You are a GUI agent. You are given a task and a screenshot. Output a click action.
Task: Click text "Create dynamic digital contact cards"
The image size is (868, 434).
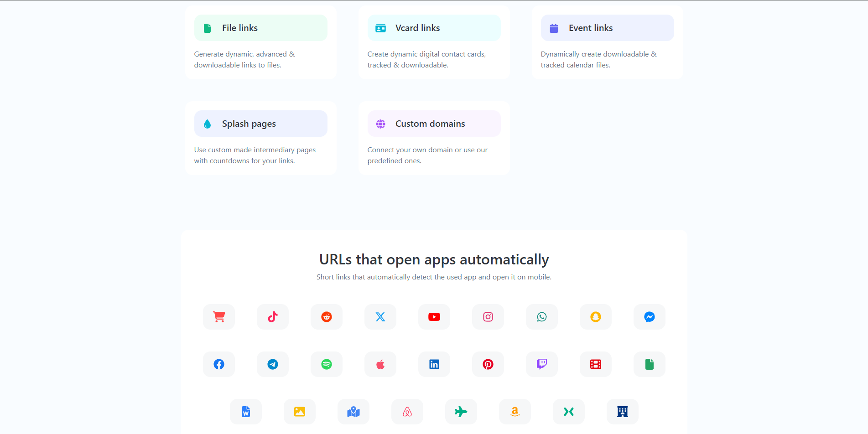click(x=426, y=54)
